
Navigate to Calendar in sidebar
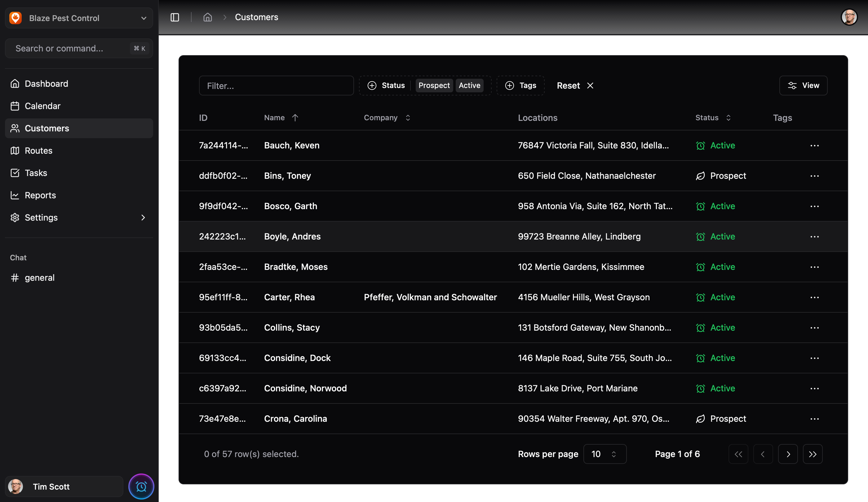pyautogui.click(x=42, y=106)
